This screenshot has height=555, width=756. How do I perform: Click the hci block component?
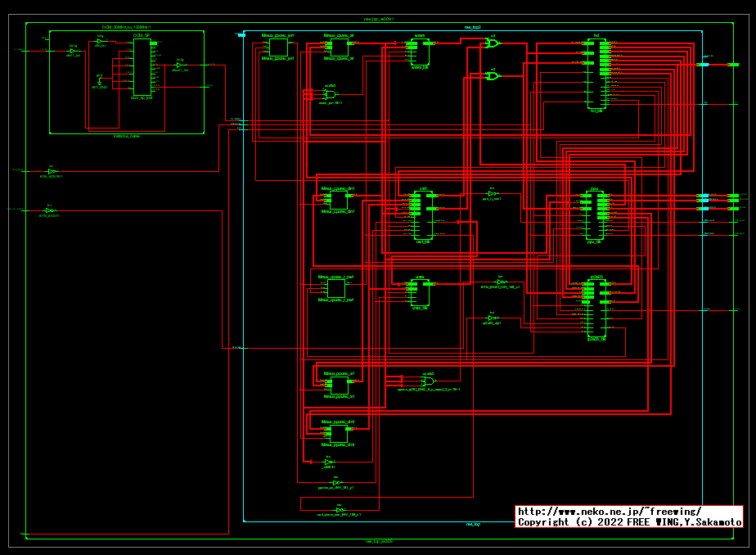[x=596, y=74]
